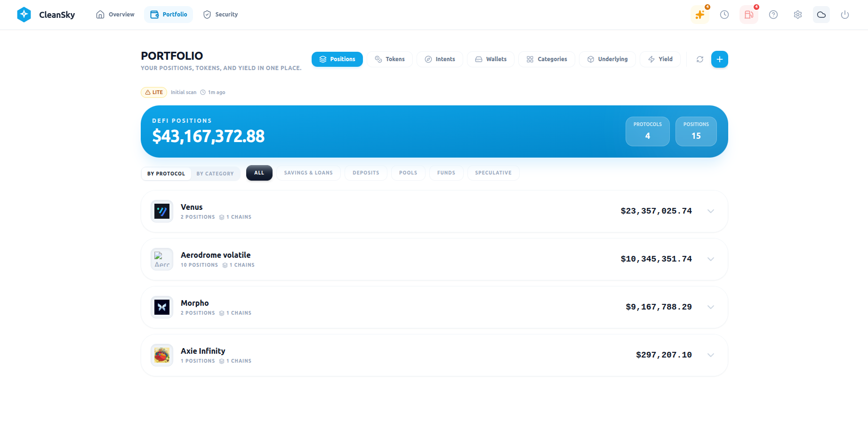This screenshot has height=421, width=868.
Task: Click the red gas pump icon
Action: click(749, 15)
